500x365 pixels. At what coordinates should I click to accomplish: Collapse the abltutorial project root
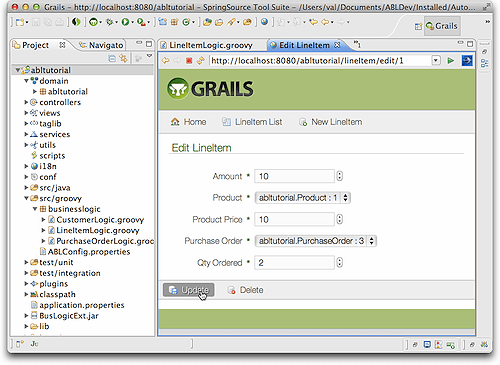pos(18,70)
